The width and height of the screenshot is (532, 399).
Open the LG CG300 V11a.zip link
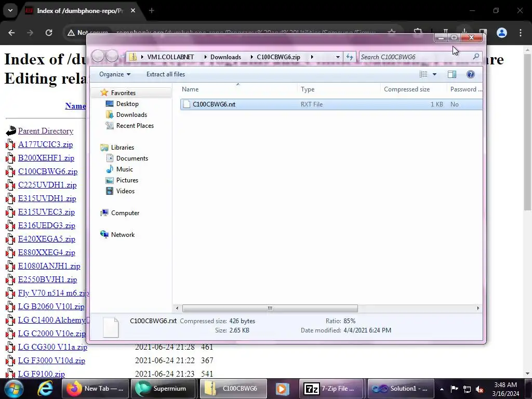coord(52,347)
